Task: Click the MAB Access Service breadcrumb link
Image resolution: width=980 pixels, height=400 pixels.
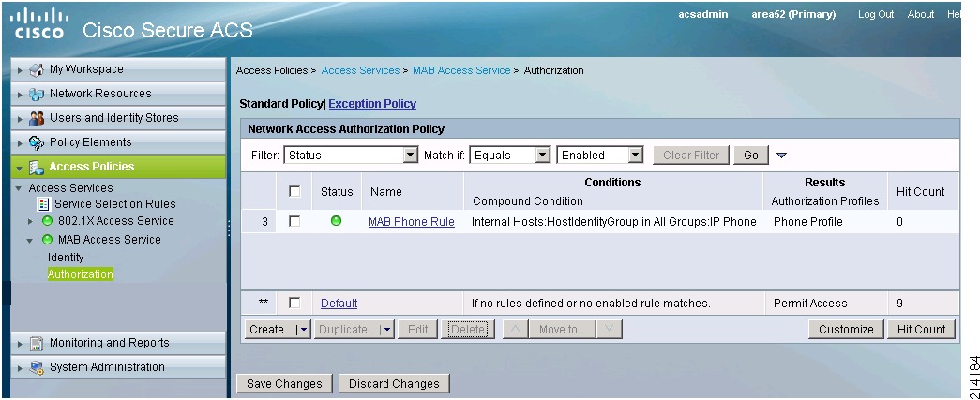Action: pos(461,70)
